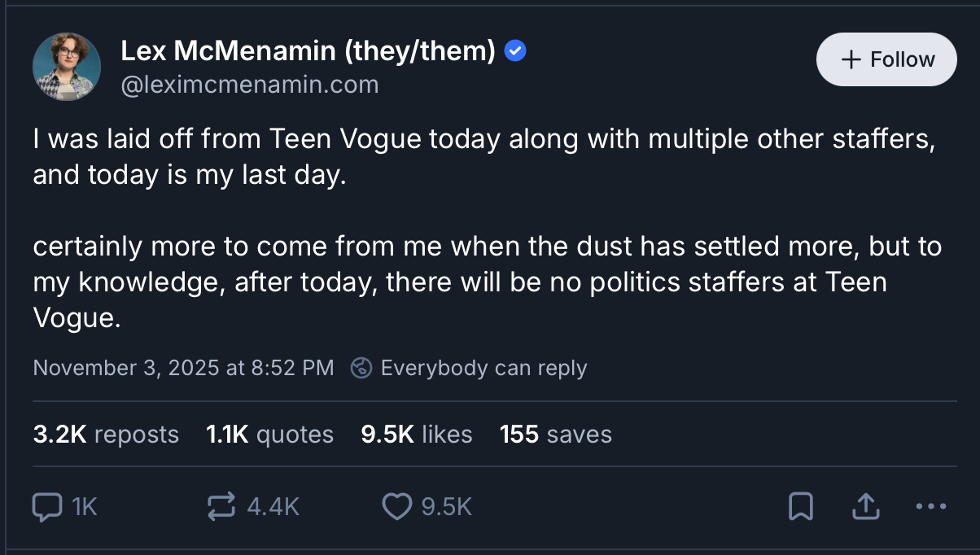Toggle the bookmark save icon
This screenshot has width=980, height=555.
801,507
